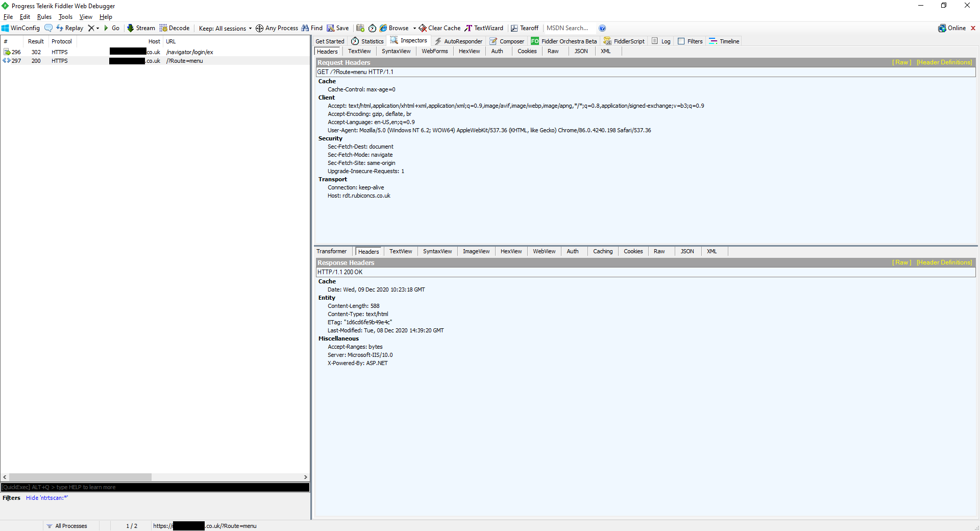Open the Rules menu
The image size is (980, 531).
coord(44,17)
